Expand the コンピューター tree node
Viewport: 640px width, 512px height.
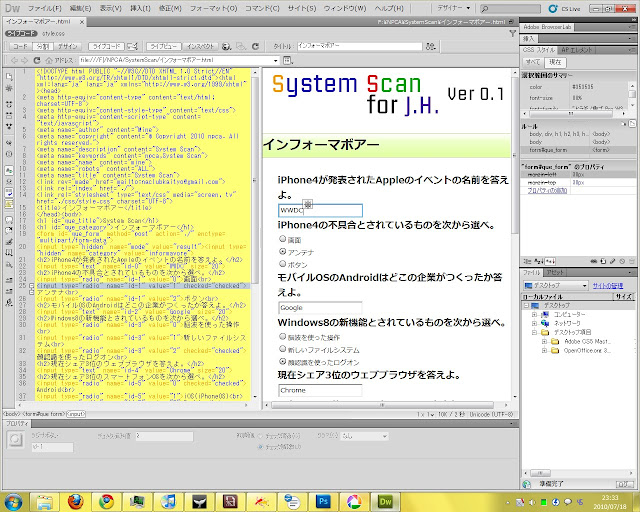tap(534, 314)
